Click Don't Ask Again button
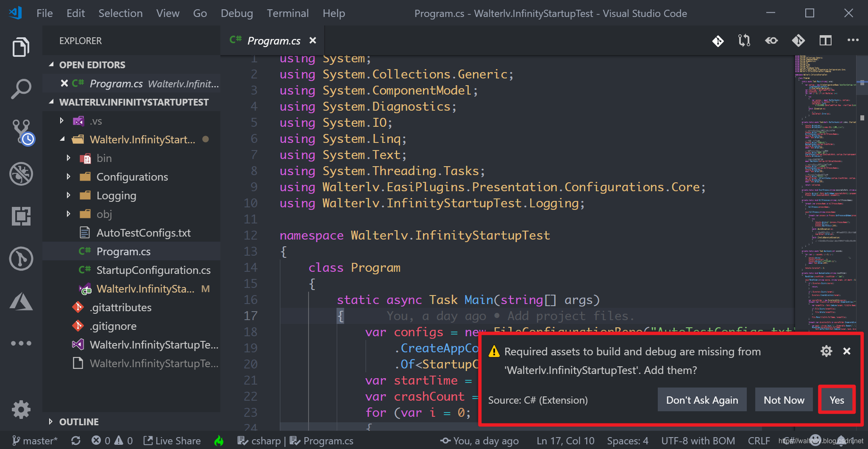Screen dimensions: 868x449 pos(702,400)
